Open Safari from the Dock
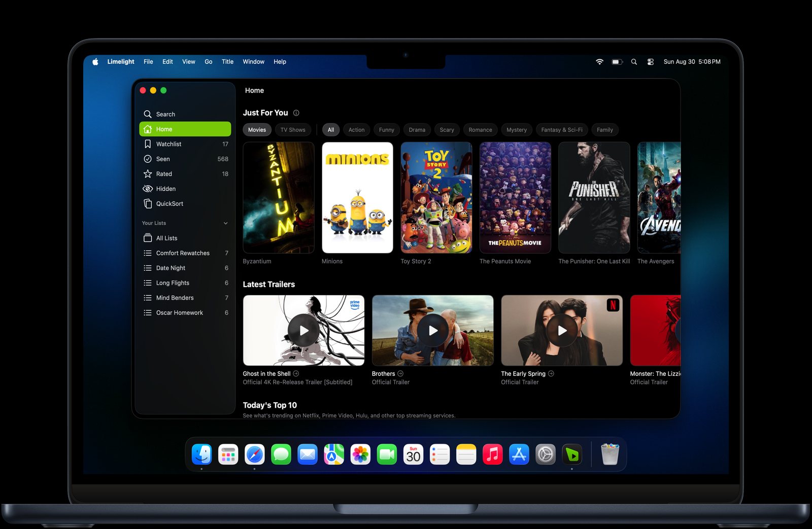 click(x=254, y=454)
